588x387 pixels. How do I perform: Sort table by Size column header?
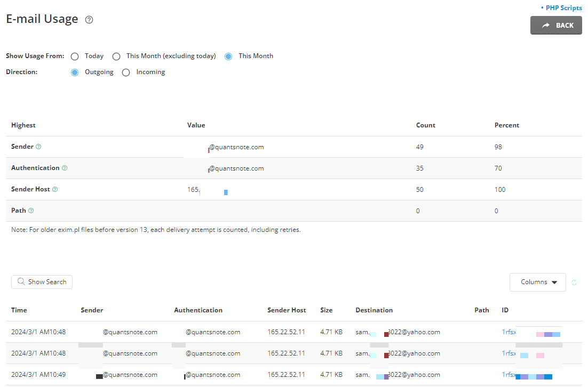(x=326, y=310)
